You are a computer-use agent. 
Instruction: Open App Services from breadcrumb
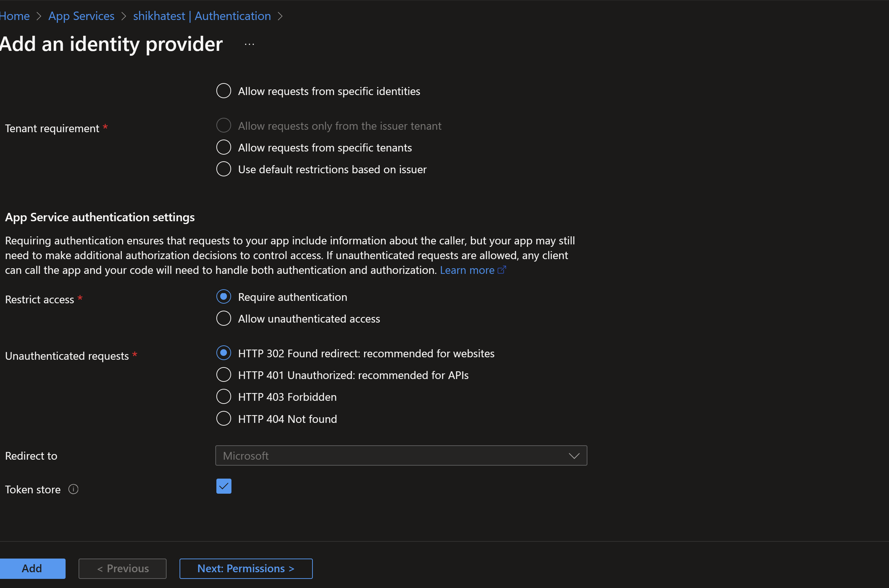81,16
